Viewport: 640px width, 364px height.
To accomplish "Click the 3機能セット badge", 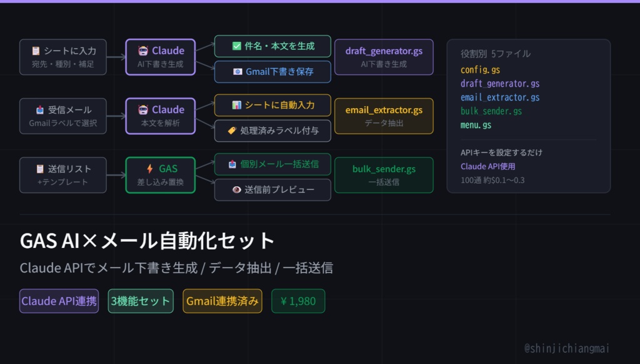I will coord(141,301).
